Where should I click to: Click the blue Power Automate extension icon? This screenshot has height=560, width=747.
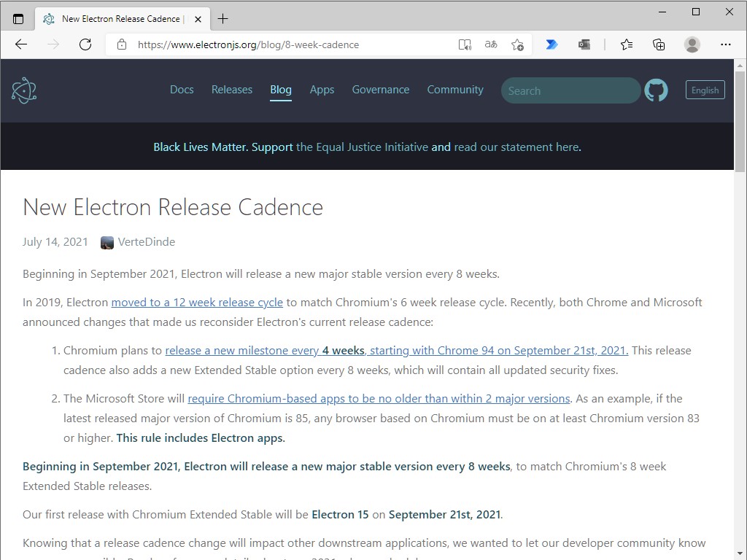pos(551,44)
